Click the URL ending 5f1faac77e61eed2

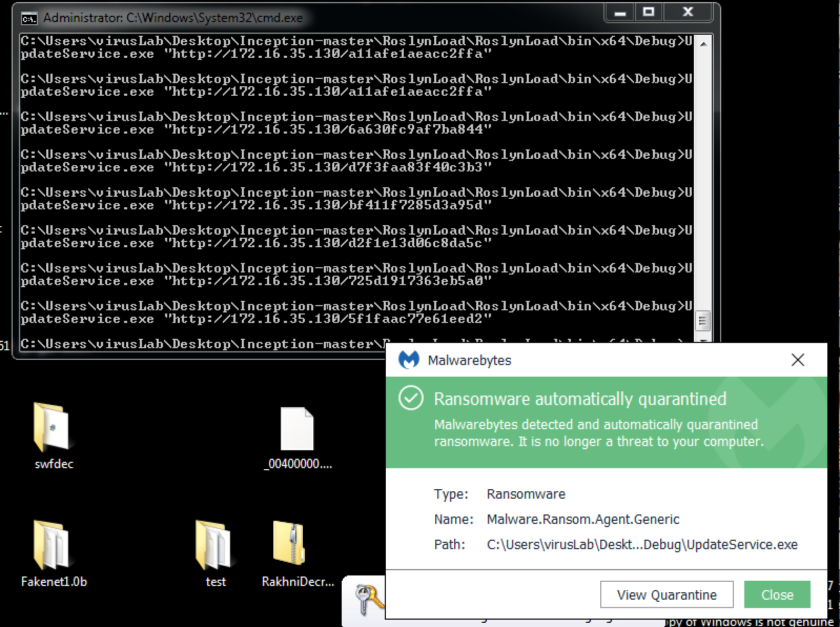click(x=328, y=319)
